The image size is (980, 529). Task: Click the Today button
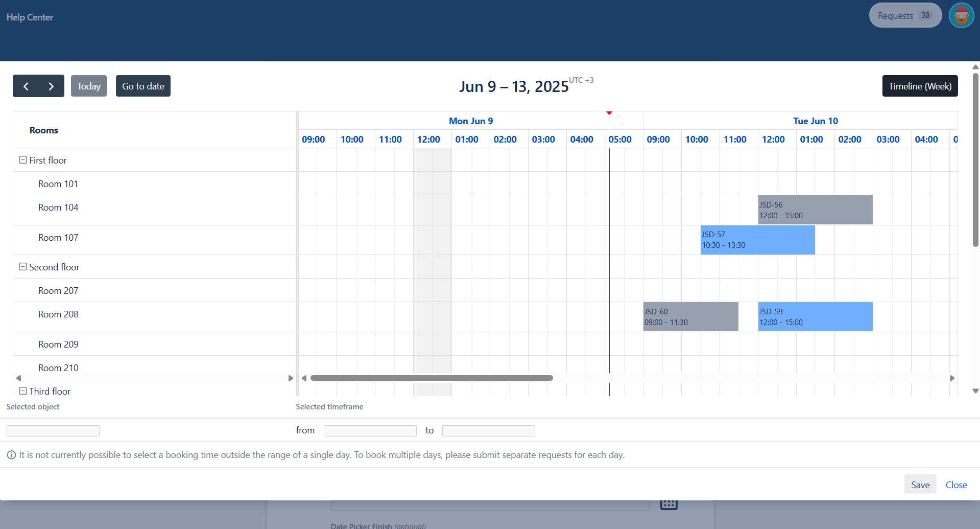[89, 86]
